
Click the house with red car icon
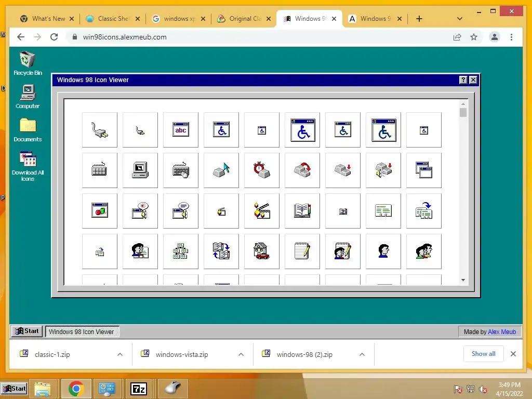[262, 251]
